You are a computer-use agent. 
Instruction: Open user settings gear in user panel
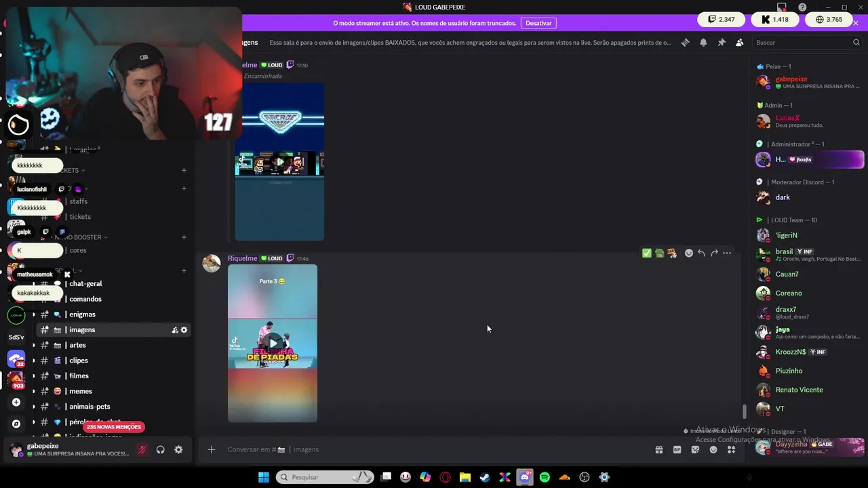pyautogui.click(x=178, y=449)
